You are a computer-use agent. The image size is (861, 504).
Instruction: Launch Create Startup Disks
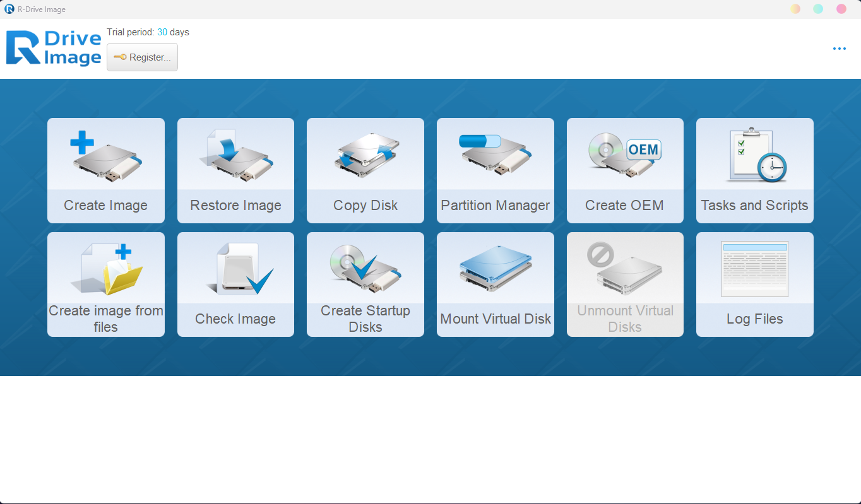coord(365,284)
